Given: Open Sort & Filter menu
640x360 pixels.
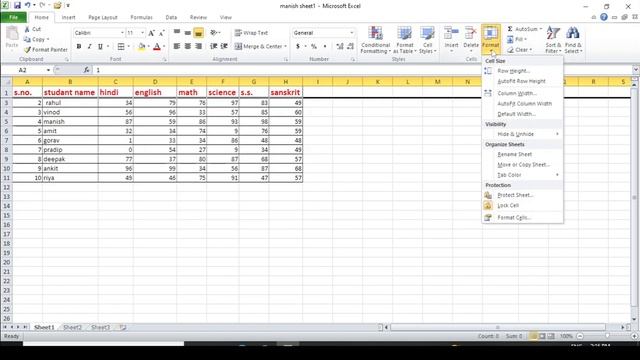Looking at the screenshot, I should [x=553, y=40].
